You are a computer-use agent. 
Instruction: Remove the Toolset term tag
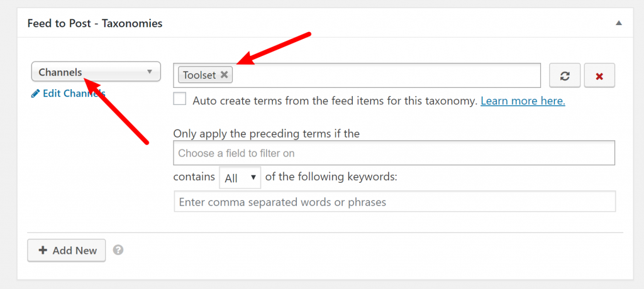point(224,75)
